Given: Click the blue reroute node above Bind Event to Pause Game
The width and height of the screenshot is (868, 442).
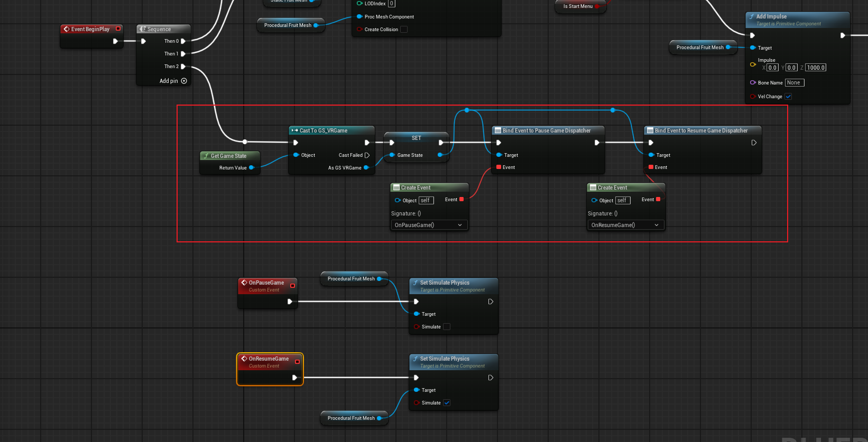Looking at the screenshot, I should point(467,110).
